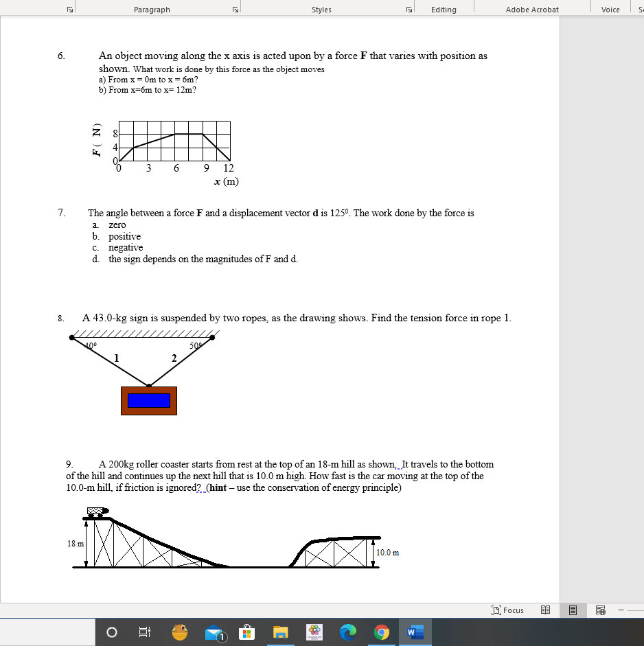Viewport: 644px width, 646px height.
Task: Select the Styles ribbon group label
Action: pos(321,9)
